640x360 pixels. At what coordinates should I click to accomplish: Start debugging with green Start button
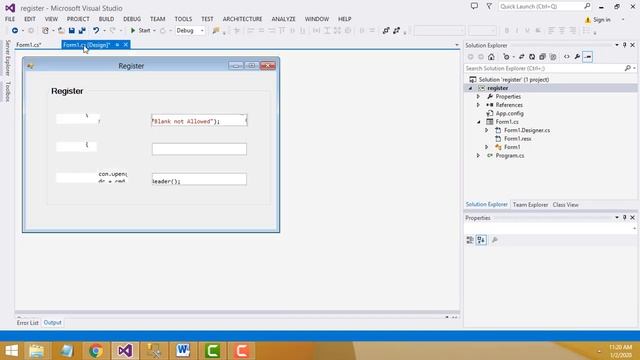[x=141, y=31]
